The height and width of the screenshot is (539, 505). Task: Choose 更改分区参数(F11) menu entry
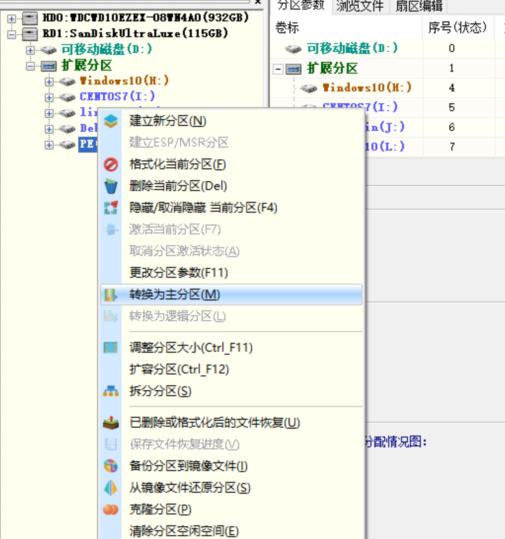click(231, 273)
